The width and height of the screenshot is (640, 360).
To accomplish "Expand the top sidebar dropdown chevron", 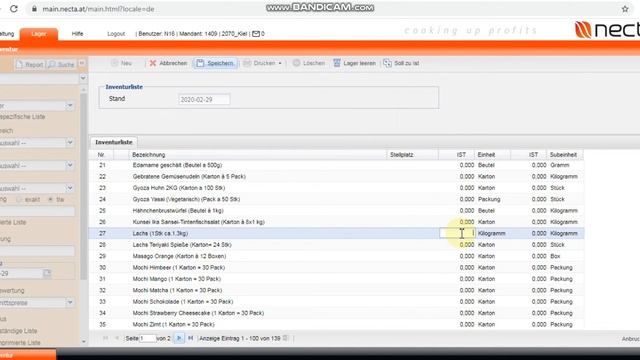I will (x=83, y=78).
